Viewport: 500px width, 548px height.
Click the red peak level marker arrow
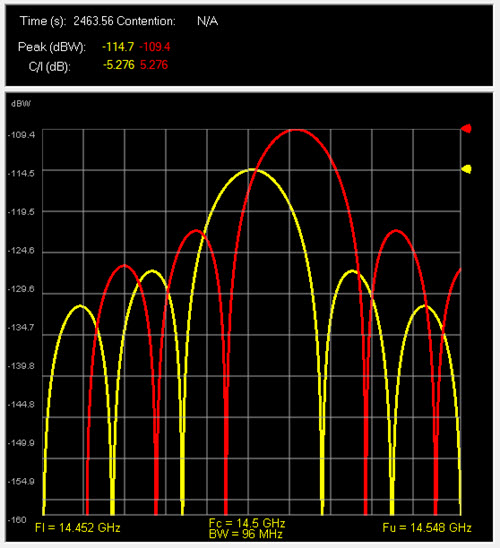[x=466, y=129]
